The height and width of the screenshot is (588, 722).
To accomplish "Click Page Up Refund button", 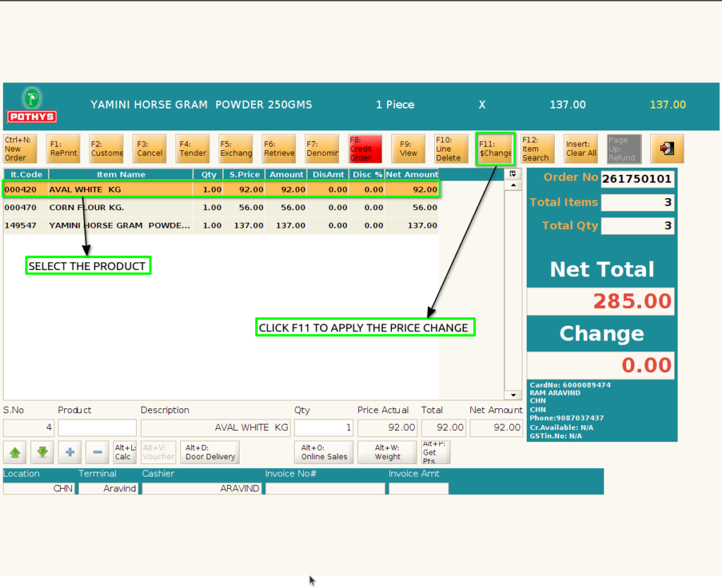I will 624,149.
